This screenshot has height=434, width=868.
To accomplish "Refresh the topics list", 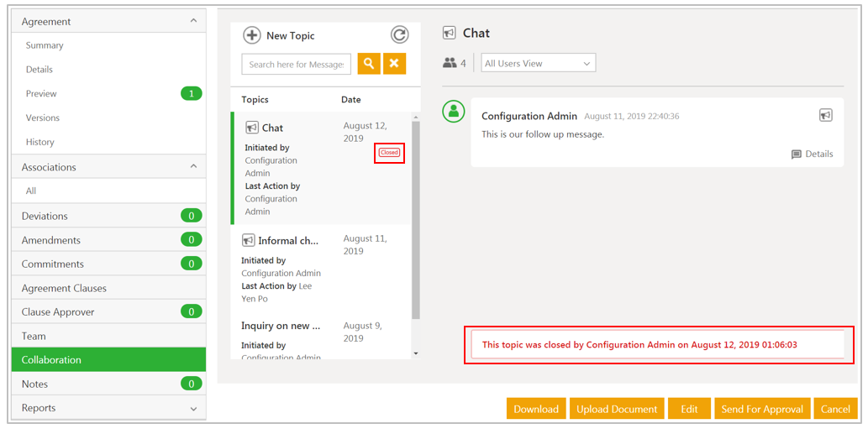I will tap(399, 34).
